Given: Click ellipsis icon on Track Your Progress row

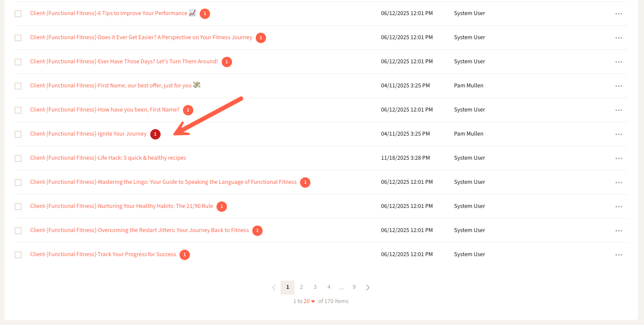Looking at the screenshot, I should click(x=619, y=255).
